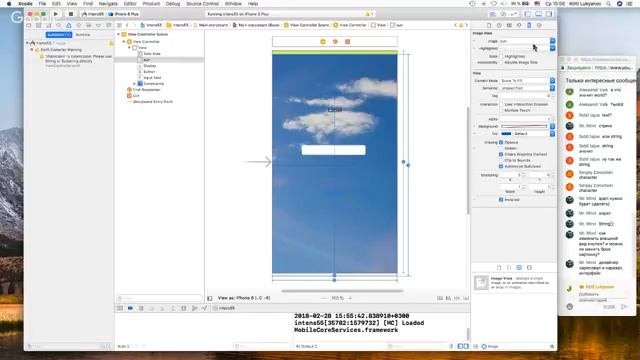Viewport: 640px width, 360px height.
Task: Toggle the utilities panel visibility
Action: 549,14
